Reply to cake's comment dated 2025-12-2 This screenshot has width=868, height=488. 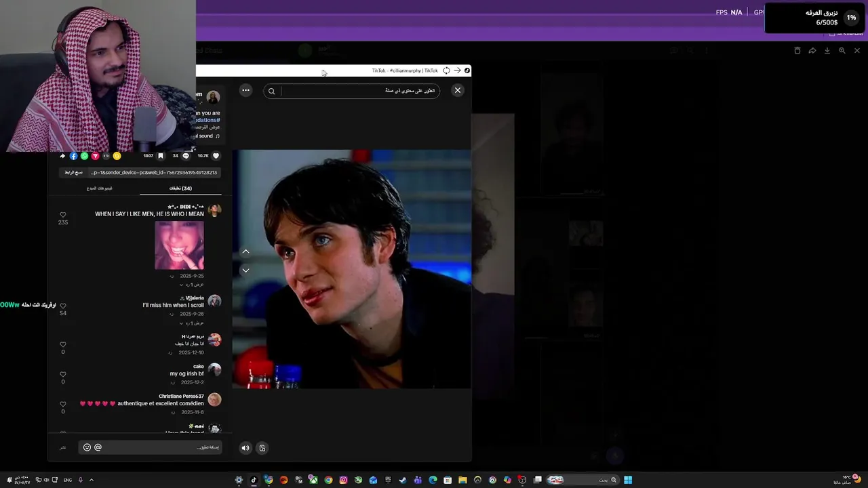(172, 382)
